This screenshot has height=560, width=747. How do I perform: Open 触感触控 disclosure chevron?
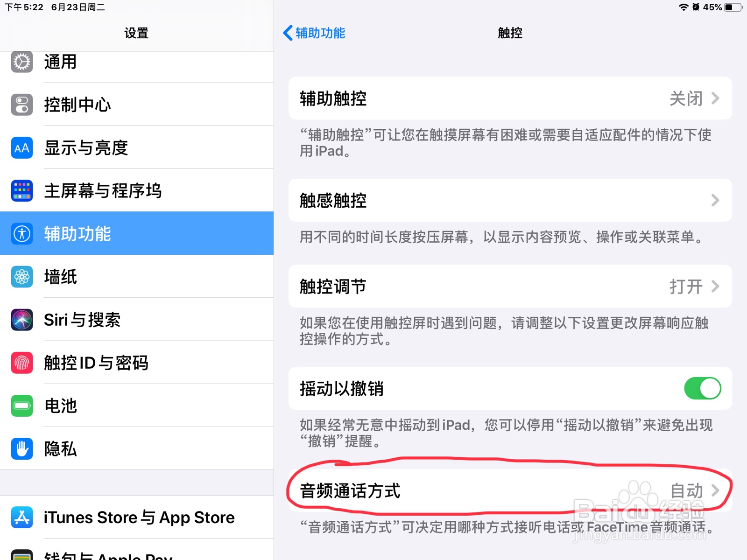pyautogui.click(x=715, y=200)
